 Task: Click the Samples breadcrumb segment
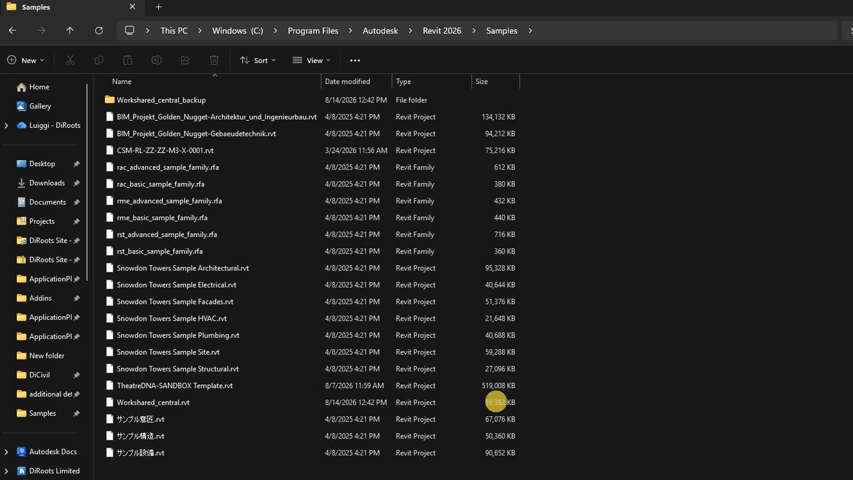(502, 30)
